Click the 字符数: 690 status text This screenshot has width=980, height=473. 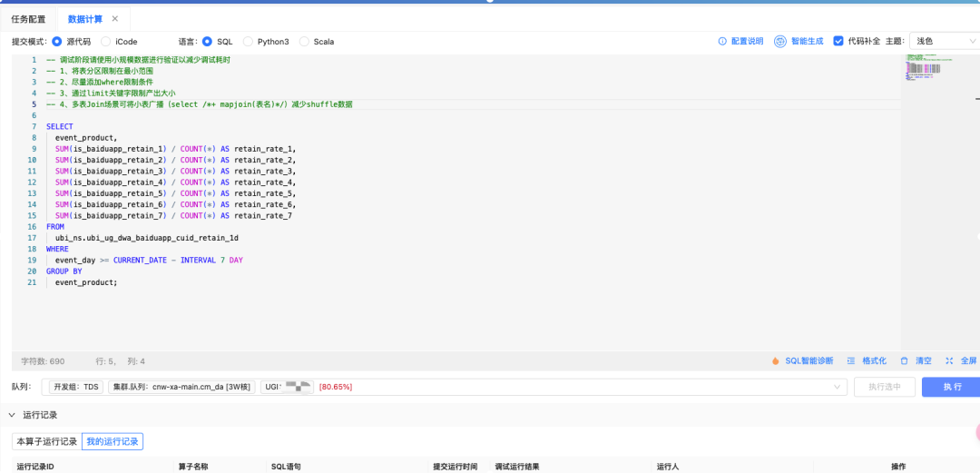pos(44,361)
